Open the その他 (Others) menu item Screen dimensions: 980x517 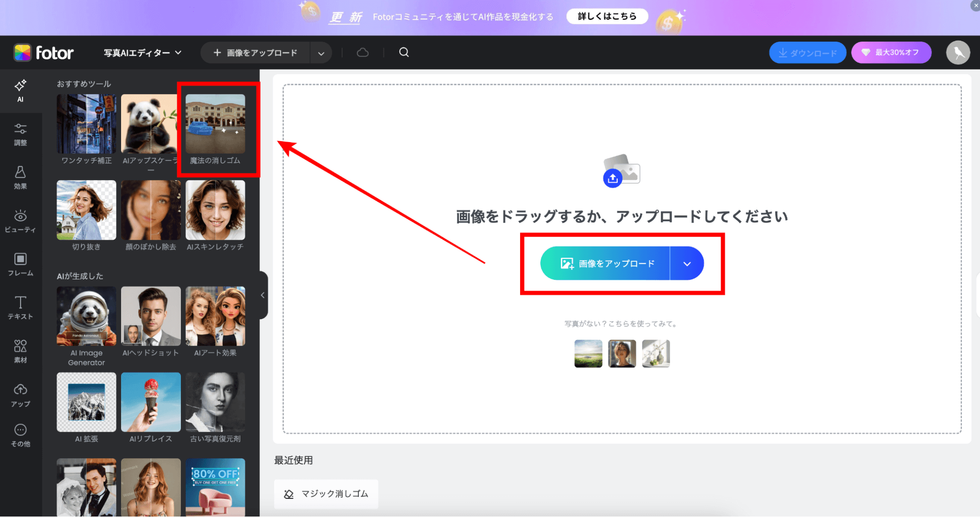[20, 434]
